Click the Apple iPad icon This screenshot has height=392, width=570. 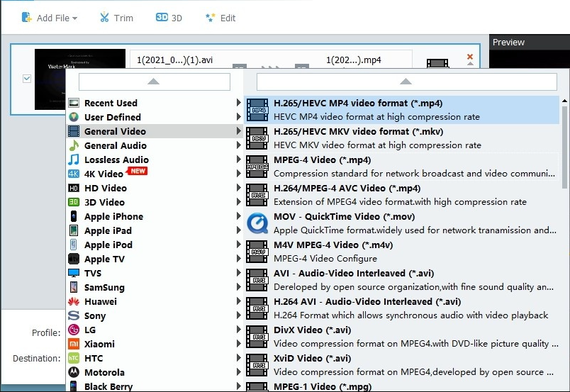74,230
